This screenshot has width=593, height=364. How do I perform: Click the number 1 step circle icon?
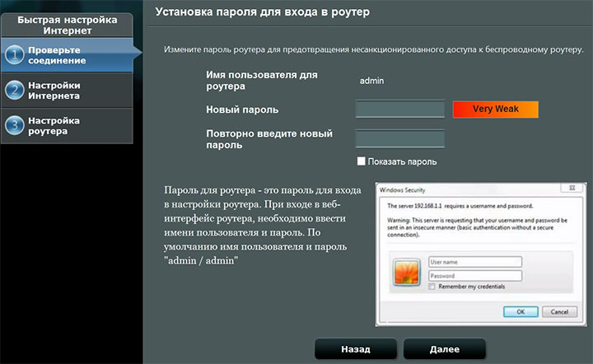[16, 55]
